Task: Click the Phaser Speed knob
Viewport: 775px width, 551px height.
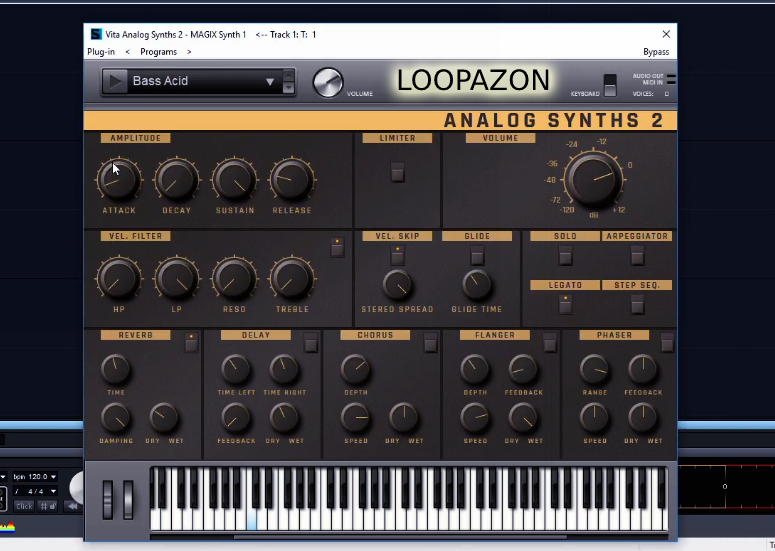Action: pyautogui.click(x=595, y=418)
